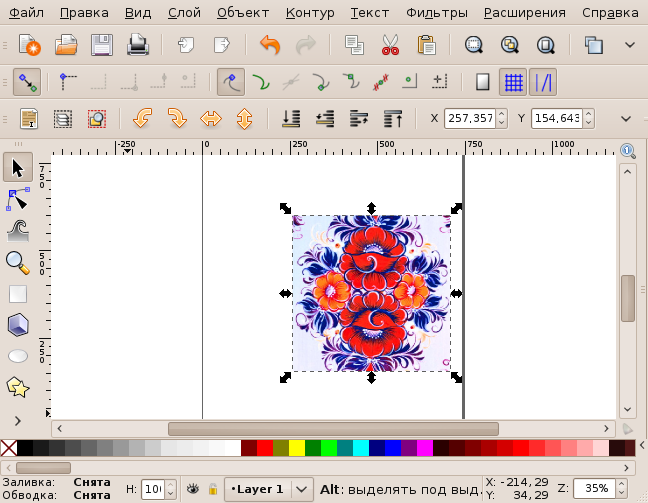Select the Ellipse tool
Viewport: 648px width, 503px height.
click(x=18, y=356)
